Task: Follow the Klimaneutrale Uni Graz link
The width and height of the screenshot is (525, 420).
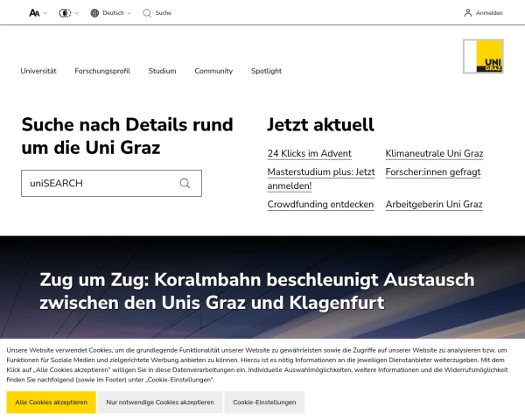Action: [434, 154]
